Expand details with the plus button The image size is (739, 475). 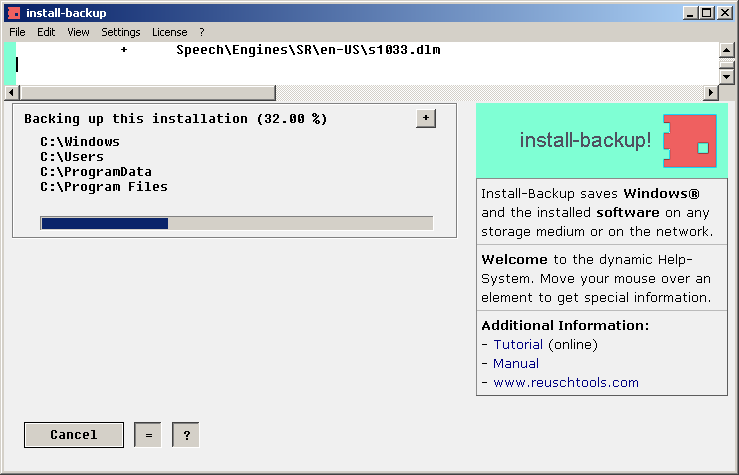[x=425, y=118]
